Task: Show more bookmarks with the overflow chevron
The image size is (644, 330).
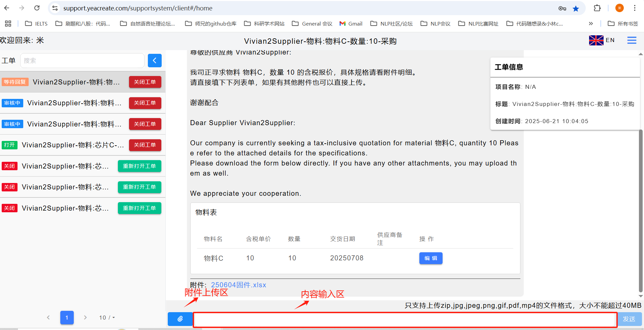Action: pyautogui.click(x=590, y=24)
